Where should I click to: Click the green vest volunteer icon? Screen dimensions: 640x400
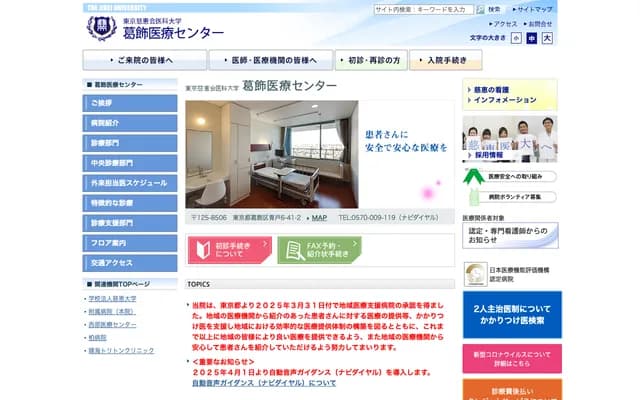click(474, 197)
